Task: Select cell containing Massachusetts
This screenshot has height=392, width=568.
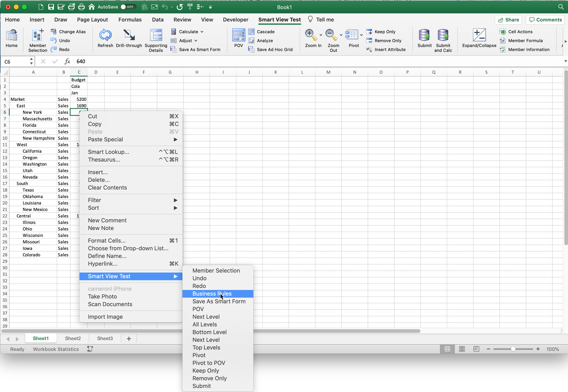Action: point(33,119)
